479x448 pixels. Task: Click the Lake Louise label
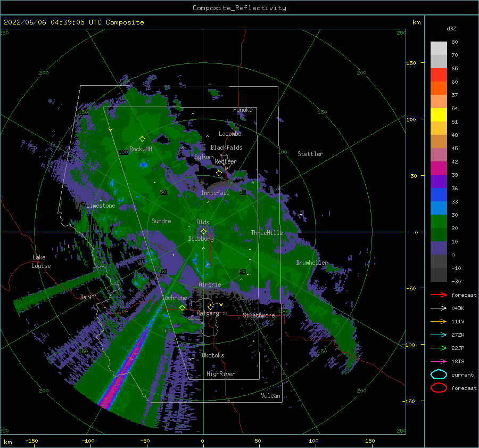(42, 262)
